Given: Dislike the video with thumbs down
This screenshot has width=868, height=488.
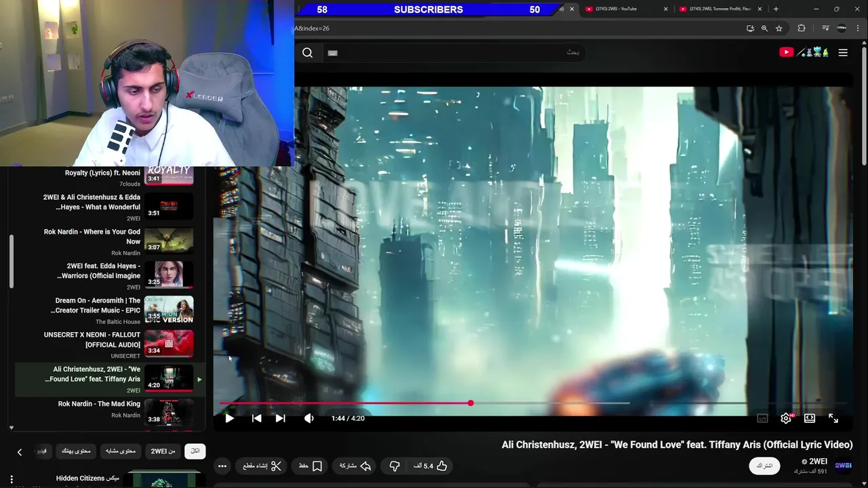Looking at the screenshot, I should 394,466.
